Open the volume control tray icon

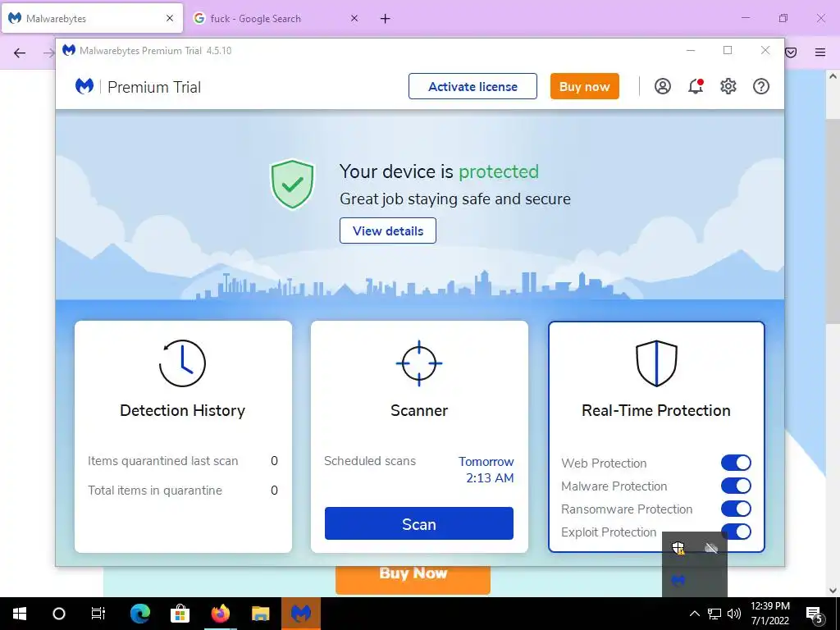pyautogui.click(x=734, y=614)
